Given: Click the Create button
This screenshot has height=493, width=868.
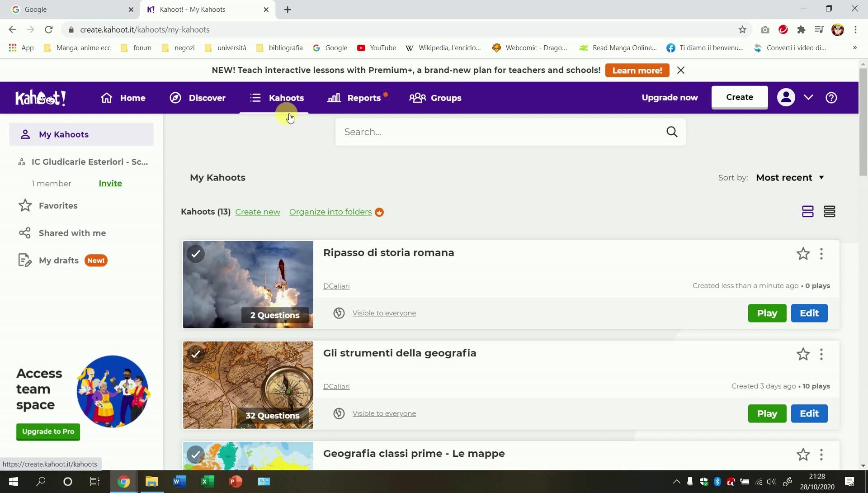Looking at the screenshot, I should coord(740,97).
